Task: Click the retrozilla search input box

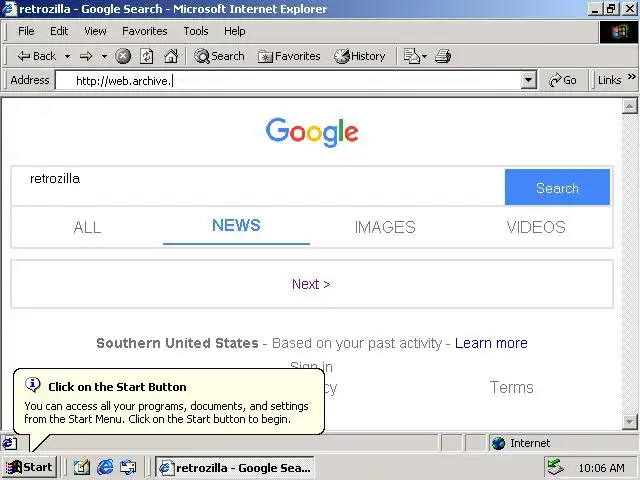Action: [x=258, y=187]
